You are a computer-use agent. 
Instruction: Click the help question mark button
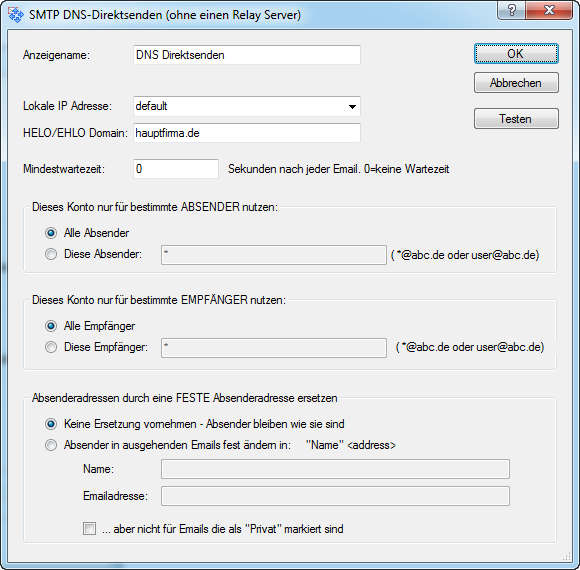click(x=512, y=10)
